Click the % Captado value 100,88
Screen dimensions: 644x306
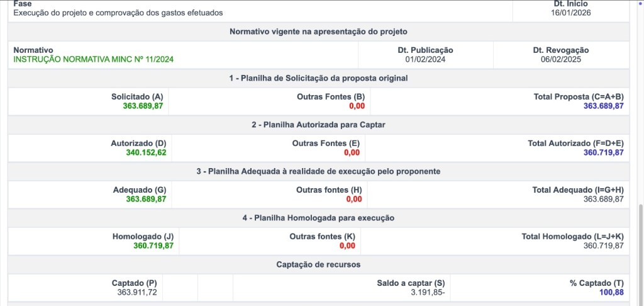[x=611, y=293]
